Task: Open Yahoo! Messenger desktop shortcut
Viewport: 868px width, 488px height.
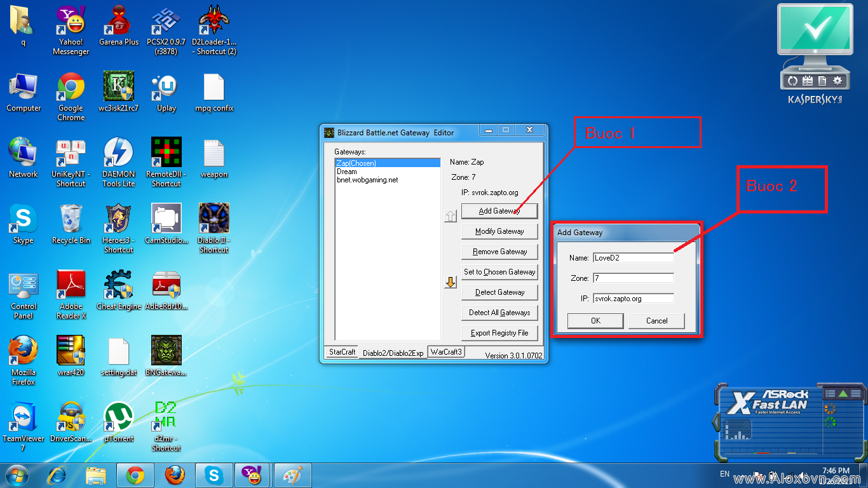Action: [71, 29]
